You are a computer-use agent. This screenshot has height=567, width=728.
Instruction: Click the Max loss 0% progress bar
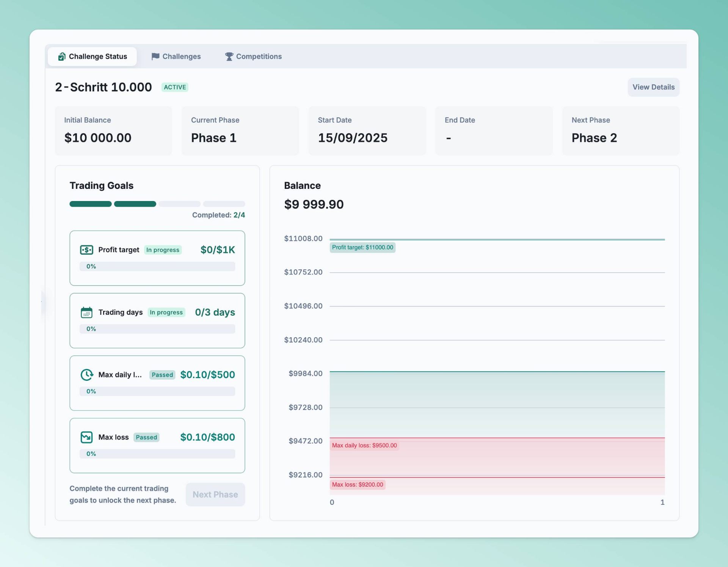tap(157, 454)
